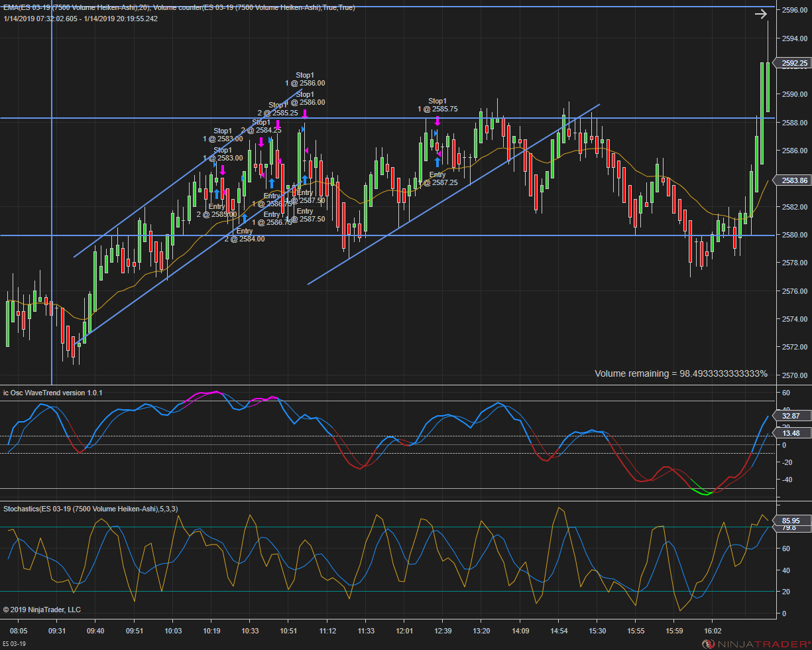The width and height of the screenshot is (812, 650).
Task: Select the blue Entry arrow at 2587.25
Action: (x=437, y=161)
